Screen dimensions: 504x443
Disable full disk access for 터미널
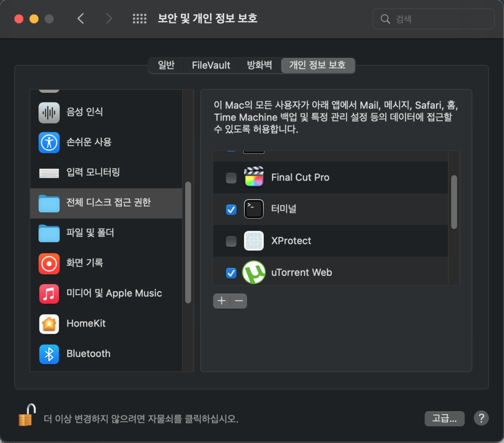click(x=231, y=209)
